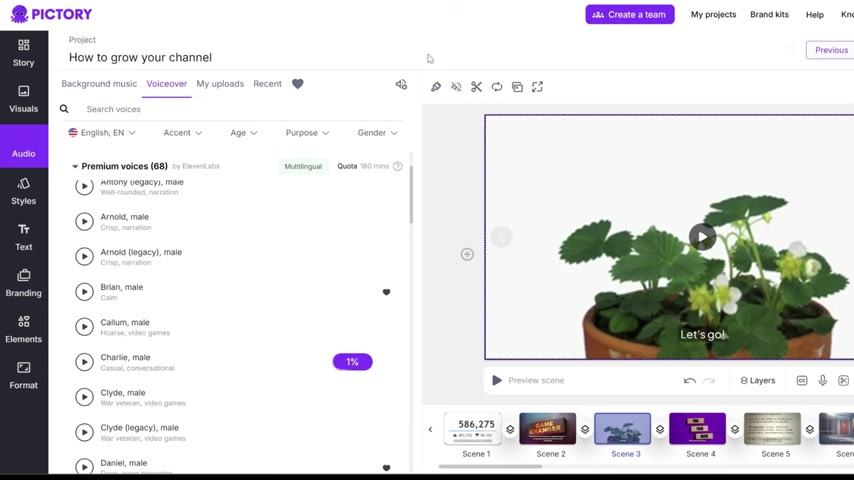Viewport: 854px width, 480px height.
Task: Select the highlighter edit tool
Action: [436, 87]
